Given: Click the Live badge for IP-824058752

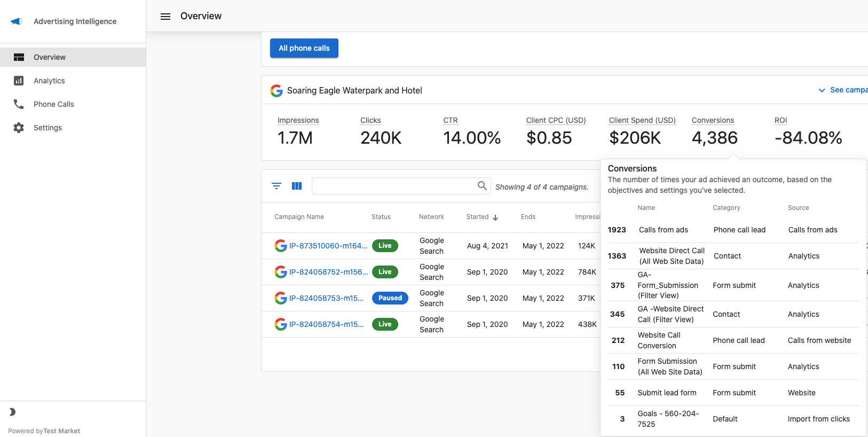Looking at the screenshot, I should tap(385, 272).
